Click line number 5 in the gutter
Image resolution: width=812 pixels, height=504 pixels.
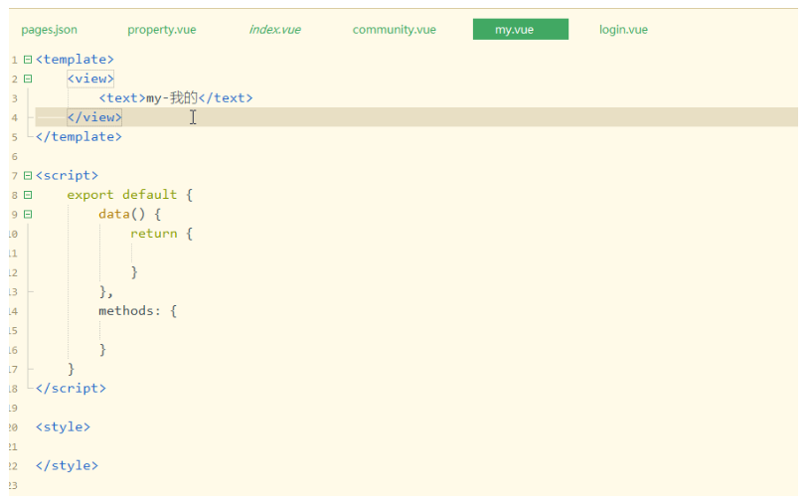[15, 137]
